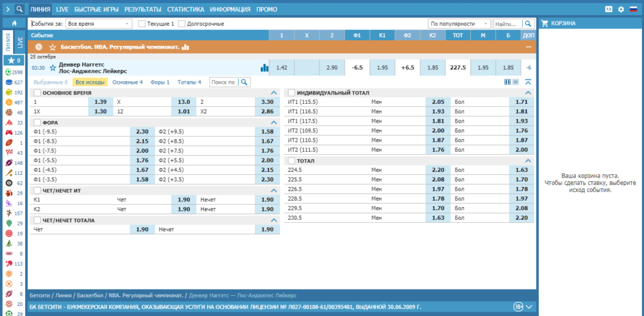Open the top-left magnifier search icon
This screenshot has width=644, height=316.
point(19,9)
